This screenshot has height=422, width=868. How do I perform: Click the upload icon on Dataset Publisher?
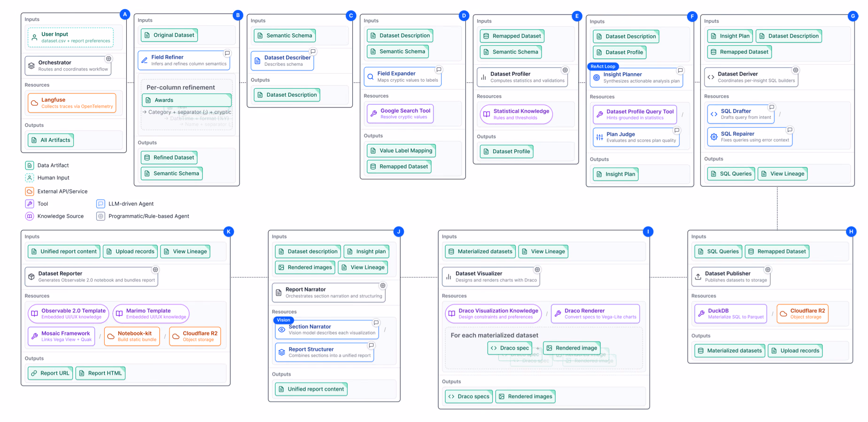[x=698, y=277]
